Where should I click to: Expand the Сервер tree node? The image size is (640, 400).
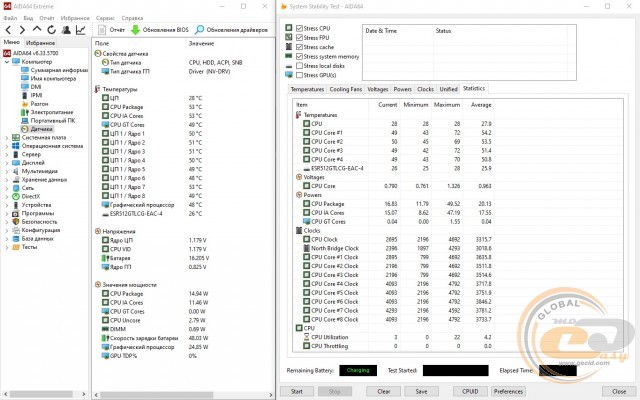[x=7, y=154]
